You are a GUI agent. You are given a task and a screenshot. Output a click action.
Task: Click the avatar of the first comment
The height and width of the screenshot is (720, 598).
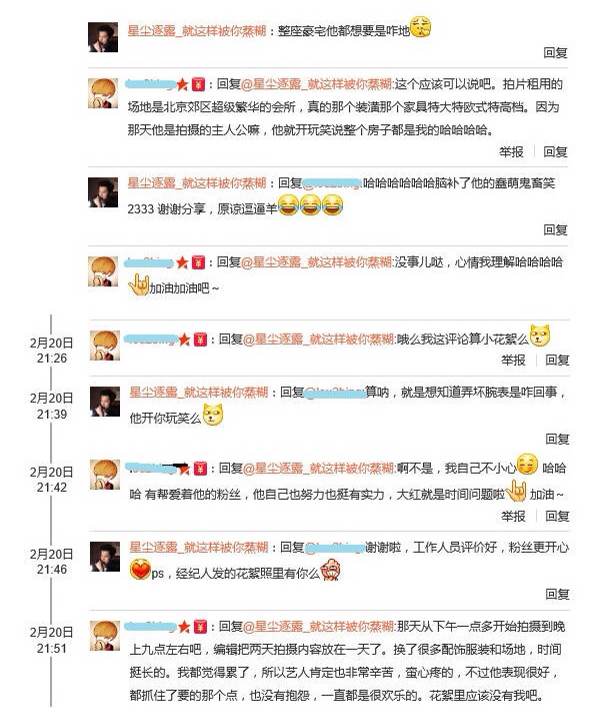pos(103,37)
